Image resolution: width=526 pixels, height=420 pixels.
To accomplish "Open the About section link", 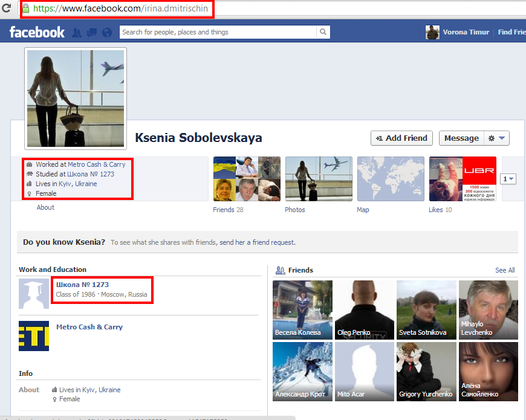I will click(45, 207).
